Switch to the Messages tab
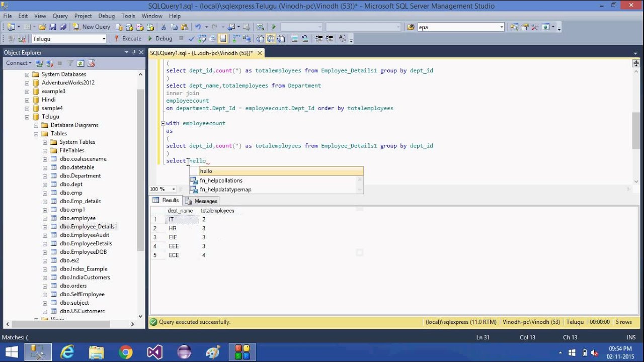This screenshot has height=362, width=644. 201,201
